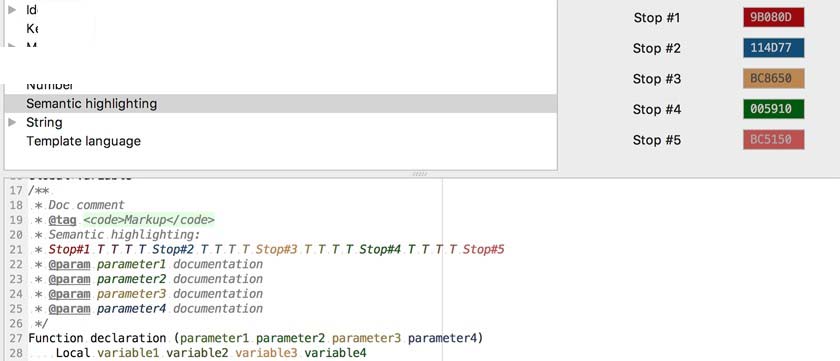Click Stop #3 label

coord(657,79)
